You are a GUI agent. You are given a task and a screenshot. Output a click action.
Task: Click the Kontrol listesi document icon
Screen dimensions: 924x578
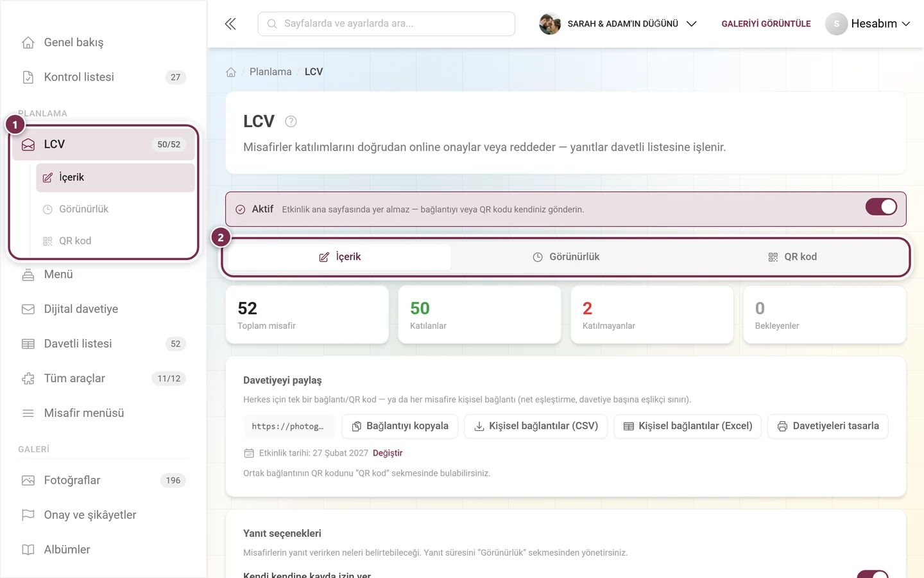(28, 77)
